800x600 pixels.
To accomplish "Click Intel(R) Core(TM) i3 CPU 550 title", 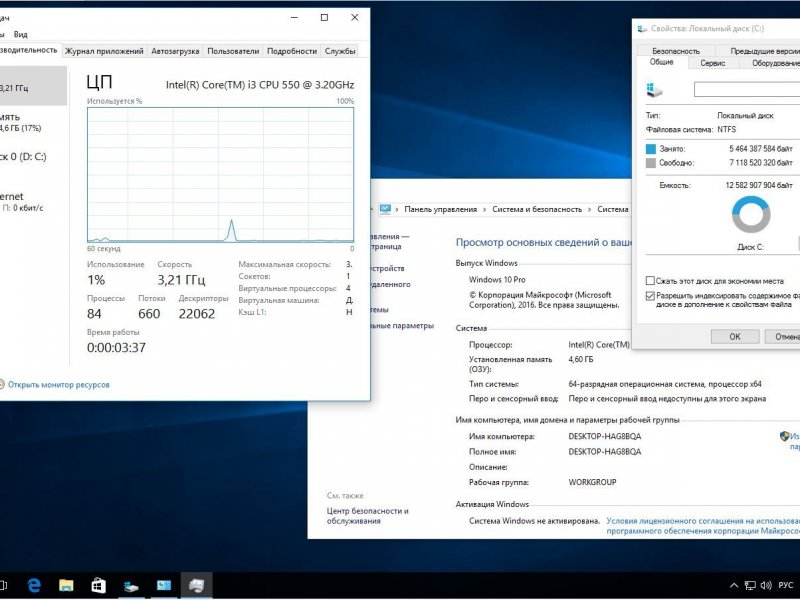I will pos(260,85).
